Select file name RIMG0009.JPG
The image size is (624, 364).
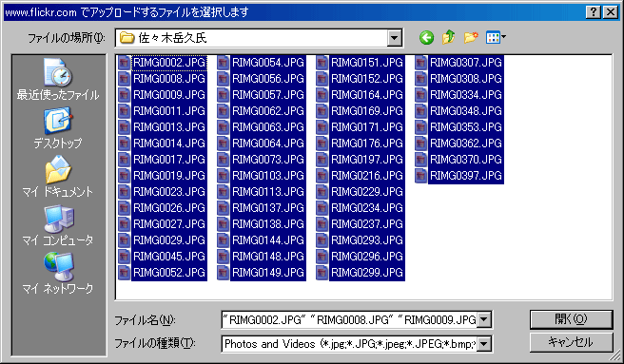click(x=169, y=95)
